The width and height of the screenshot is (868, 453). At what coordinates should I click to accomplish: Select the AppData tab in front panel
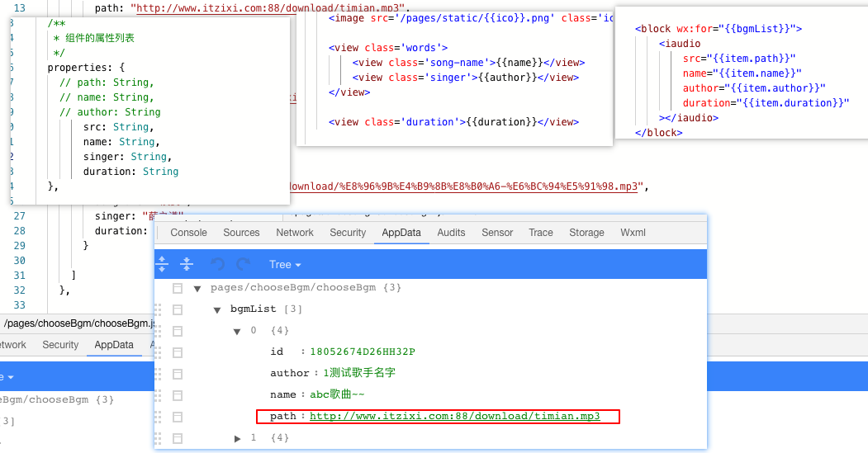tap(401, 233)
